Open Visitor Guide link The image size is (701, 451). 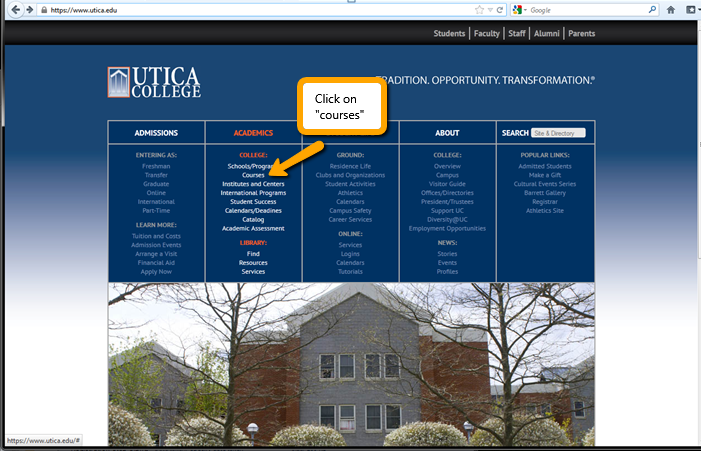pos(447,184)
